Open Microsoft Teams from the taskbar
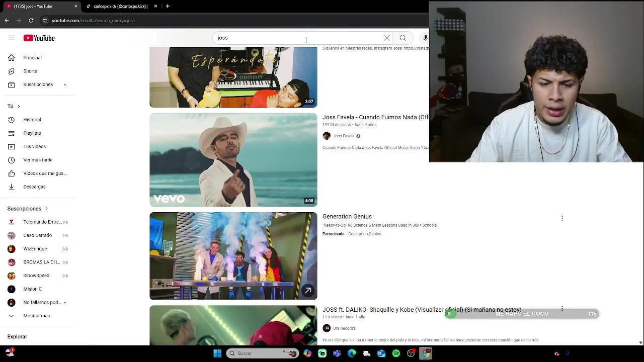The height and width of the screenshot is (362, 644). click(x=337, y=353)
